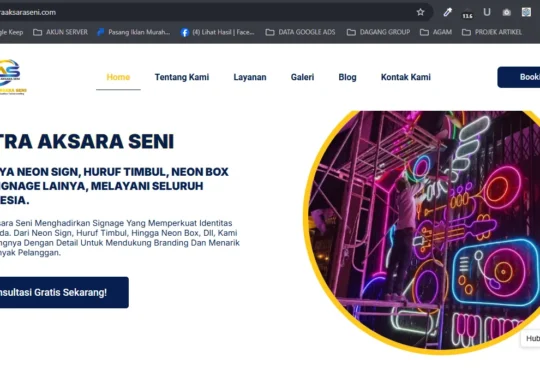Go to the Tentang Kami menu item
540x370 pixels.
(x=182, y=77)
